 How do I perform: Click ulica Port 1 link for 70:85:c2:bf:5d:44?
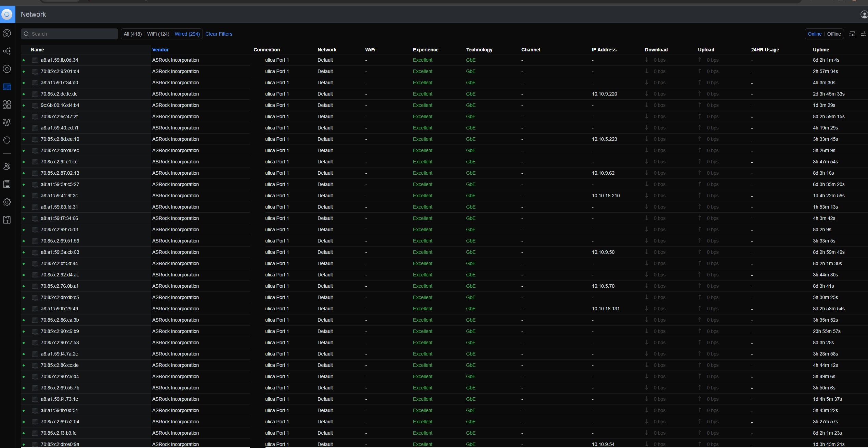tap(277, 263)
